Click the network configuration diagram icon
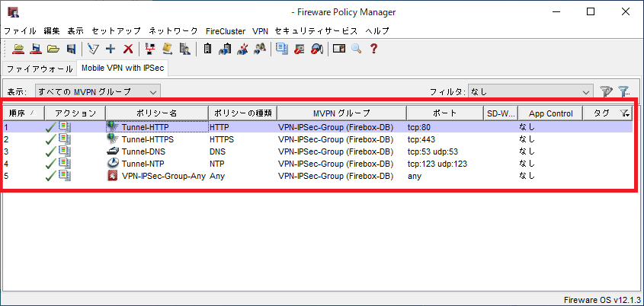The width and height of the screenshot is (644, 306). coord(150,49)
